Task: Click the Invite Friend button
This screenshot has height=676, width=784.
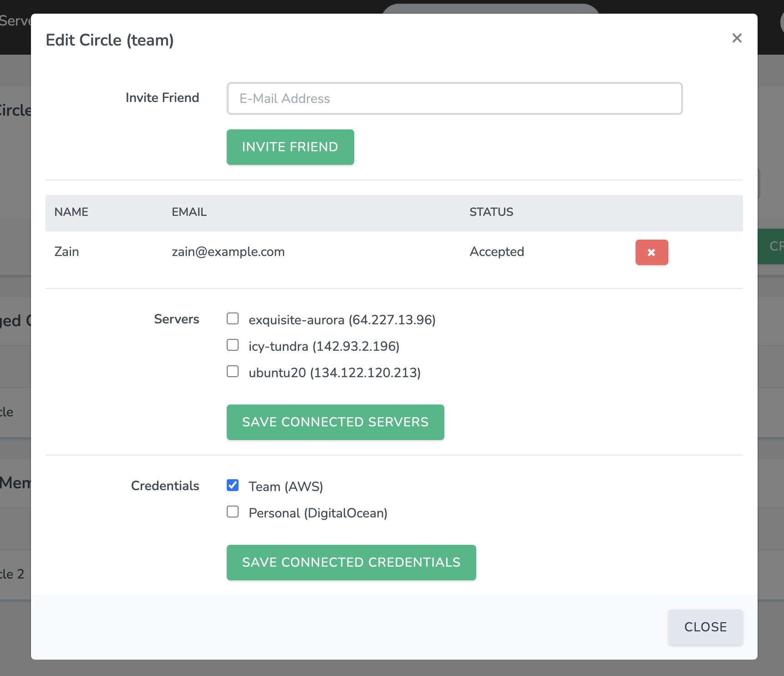Action: click(290, 147)
